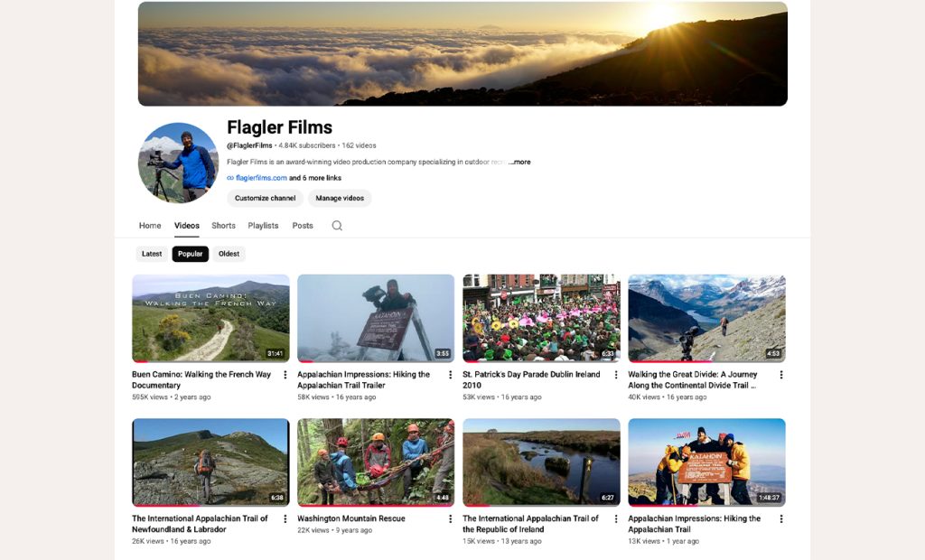
Task: Show the 6 more links list
Action: (315, 178)
